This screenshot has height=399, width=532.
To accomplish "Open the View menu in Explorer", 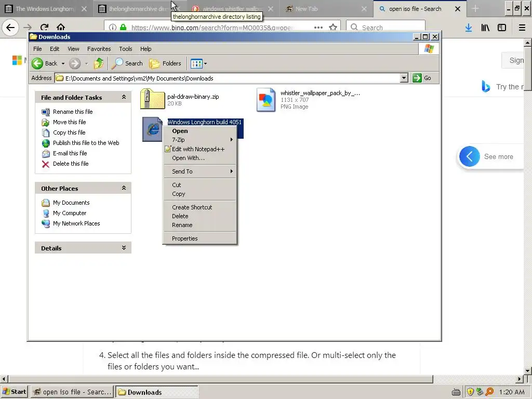I will (73, 49).
